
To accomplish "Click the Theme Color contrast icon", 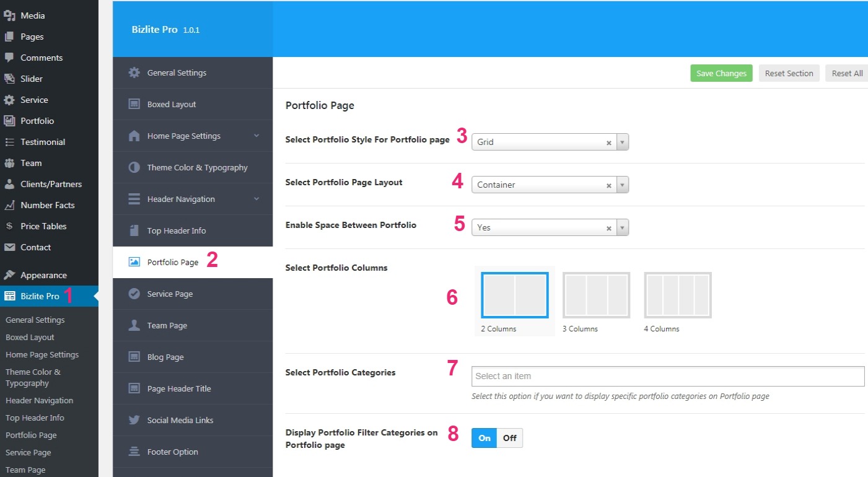I will pyautogui.click(x=134, y=167).
